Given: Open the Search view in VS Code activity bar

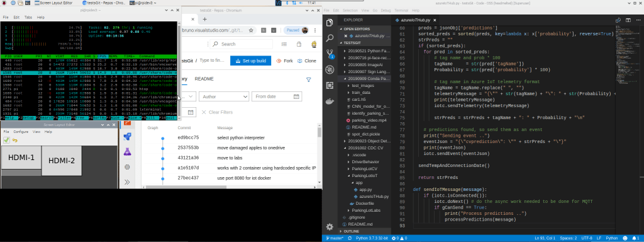Looking at the screenshot, I should 330,38.
